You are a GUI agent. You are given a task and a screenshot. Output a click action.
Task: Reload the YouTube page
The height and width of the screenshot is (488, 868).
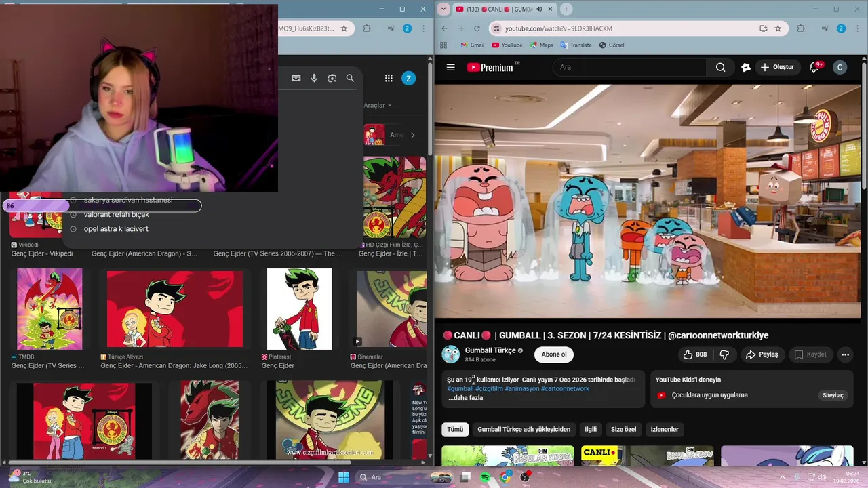(x=477, y=28)
